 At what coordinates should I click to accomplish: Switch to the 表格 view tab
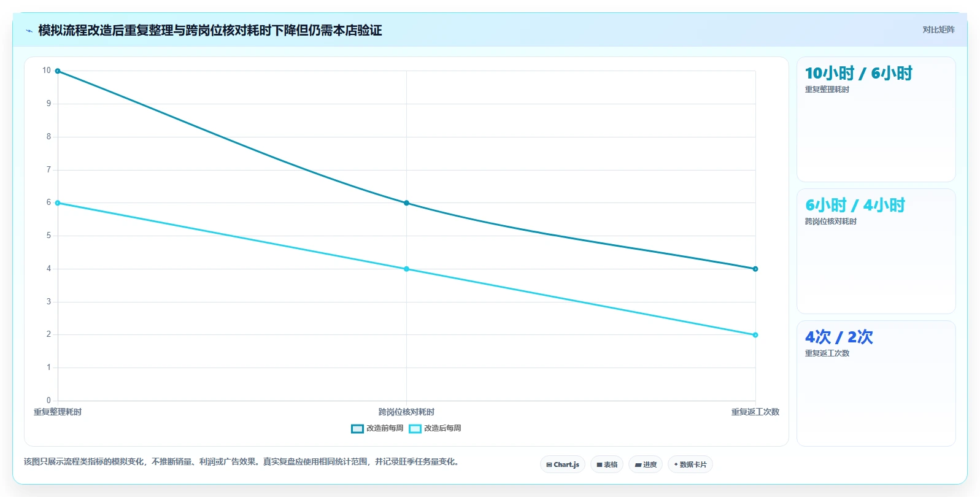(607, 464)
